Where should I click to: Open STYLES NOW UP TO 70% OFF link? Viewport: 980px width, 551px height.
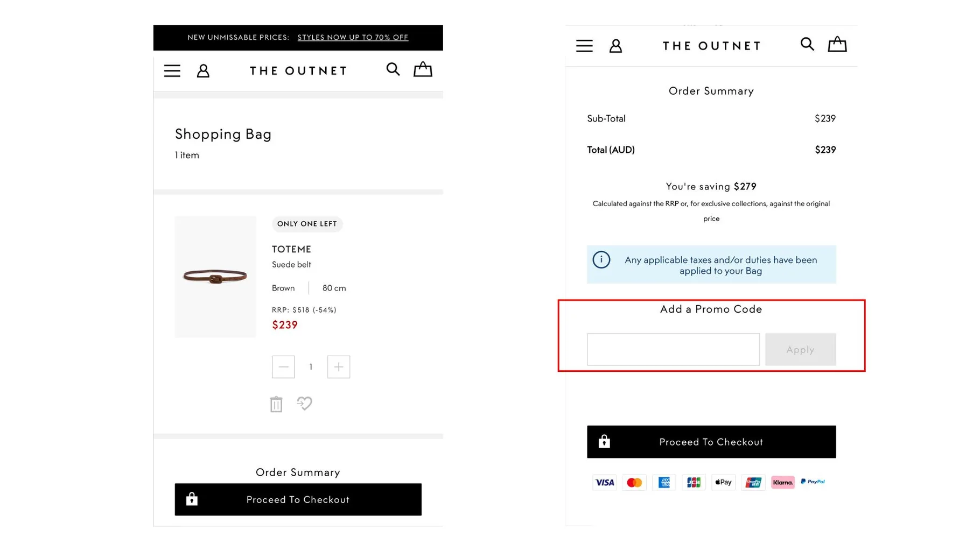[353, 37]
